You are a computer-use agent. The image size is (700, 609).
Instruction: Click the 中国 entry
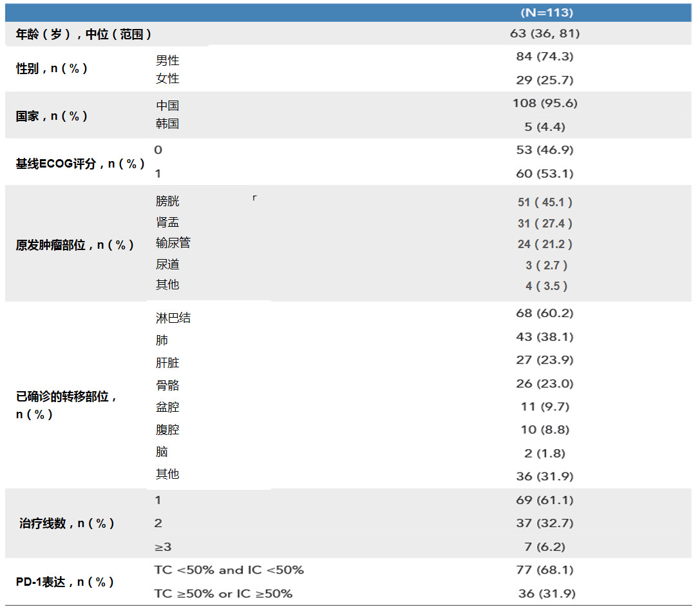coord(167,106)
